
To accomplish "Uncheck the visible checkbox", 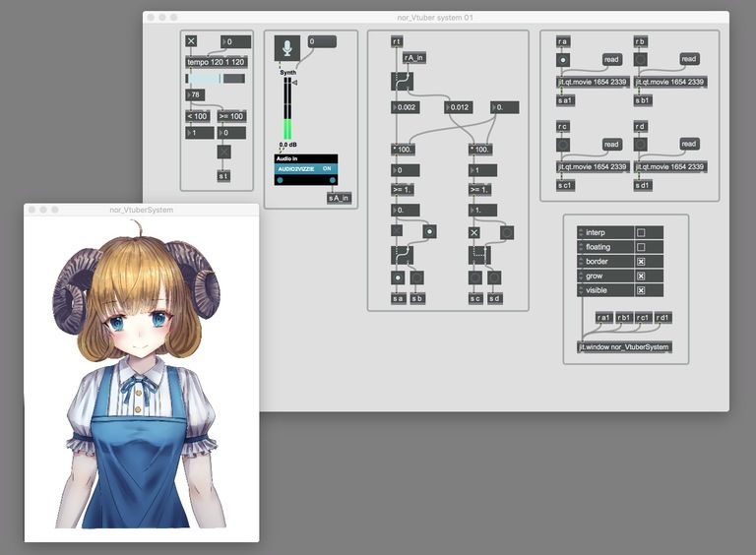I will coord(641,290).
